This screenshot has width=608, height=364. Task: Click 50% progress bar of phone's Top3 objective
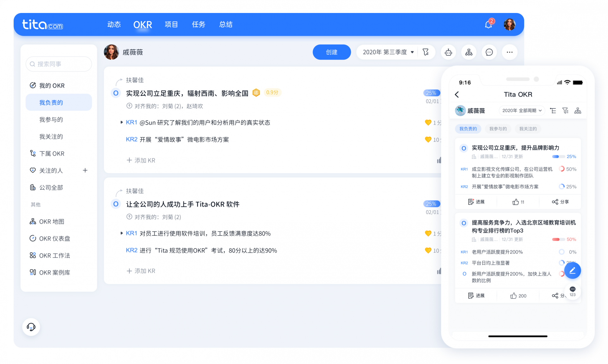point(558,239)
